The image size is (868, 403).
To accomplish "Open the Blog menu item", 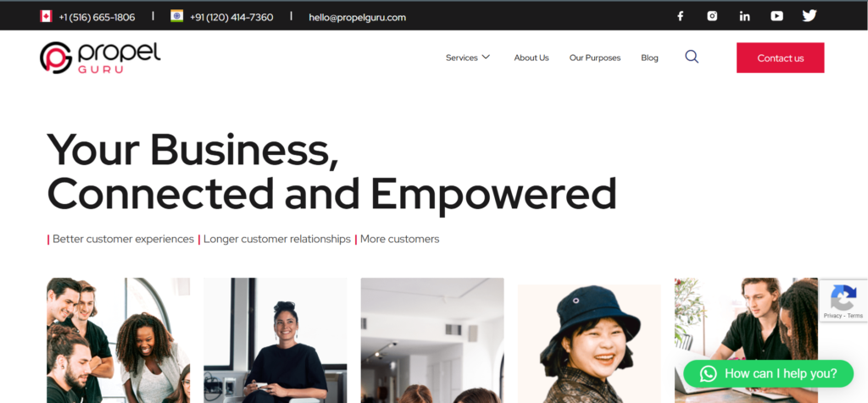I will point(649,58).
